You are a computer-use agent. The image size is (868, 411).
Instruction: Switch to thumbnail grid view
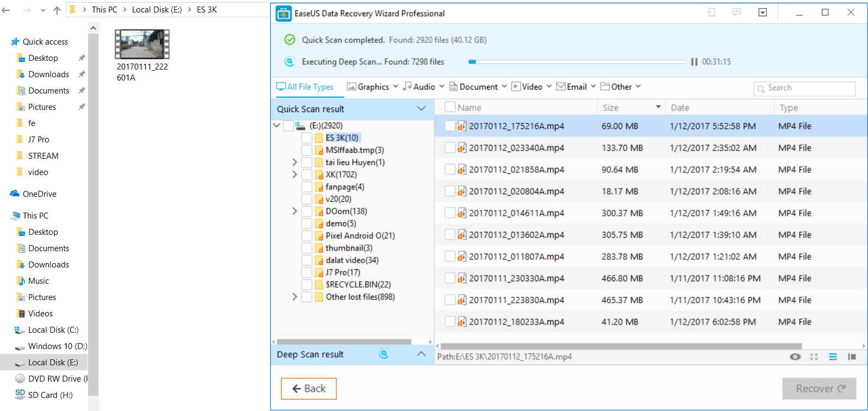(x=814, y=357)
